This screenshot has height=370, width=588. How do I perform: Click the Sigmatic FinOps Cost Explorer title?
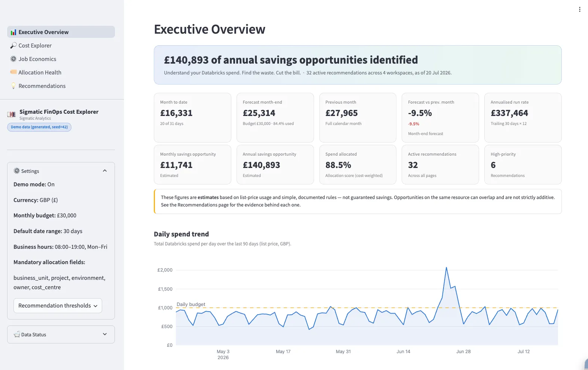[x=59, y=112]
